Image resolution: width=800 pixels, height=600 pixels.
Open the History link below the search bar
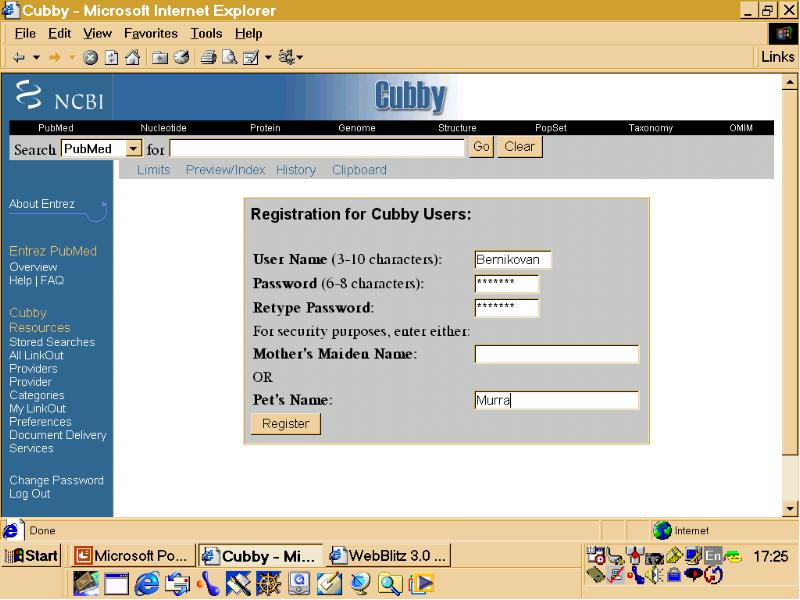296,170
